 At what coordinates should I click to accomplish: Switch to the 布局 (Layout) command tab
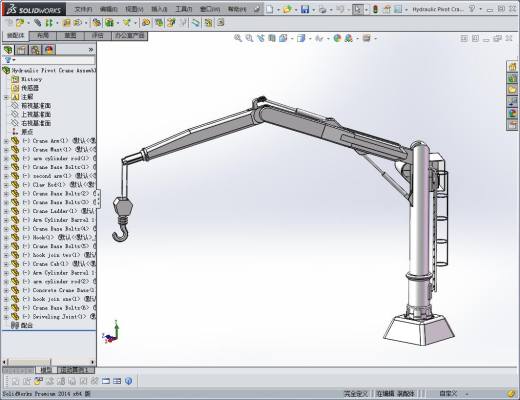[43, 35]
